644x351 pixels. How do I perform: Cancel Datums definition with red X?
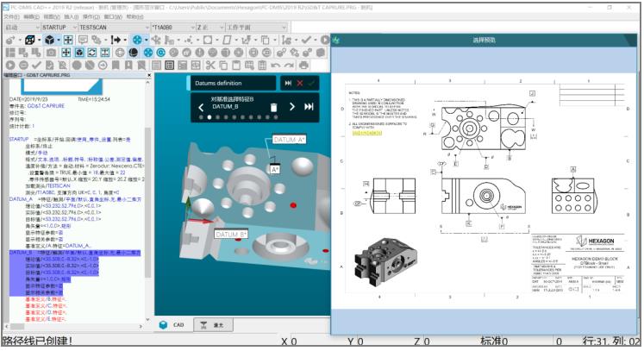click(300, 83)
